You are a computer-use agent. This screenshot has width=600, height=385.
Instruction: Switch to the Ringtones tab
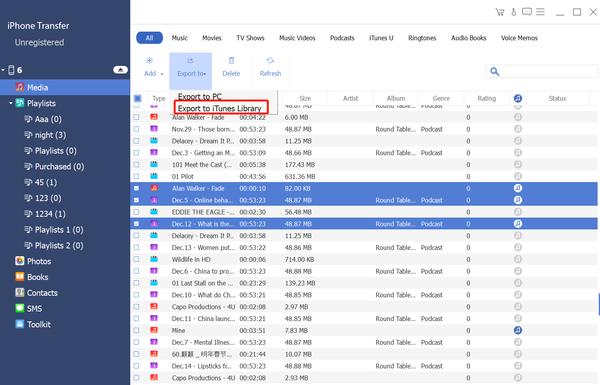point(422,38)
